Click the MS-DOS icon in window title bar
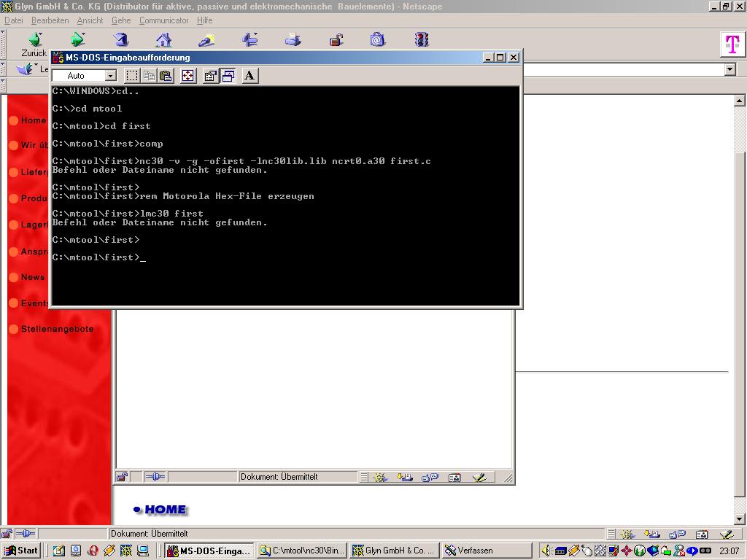This screenshot has height=560, width=747. click(58, 57)
